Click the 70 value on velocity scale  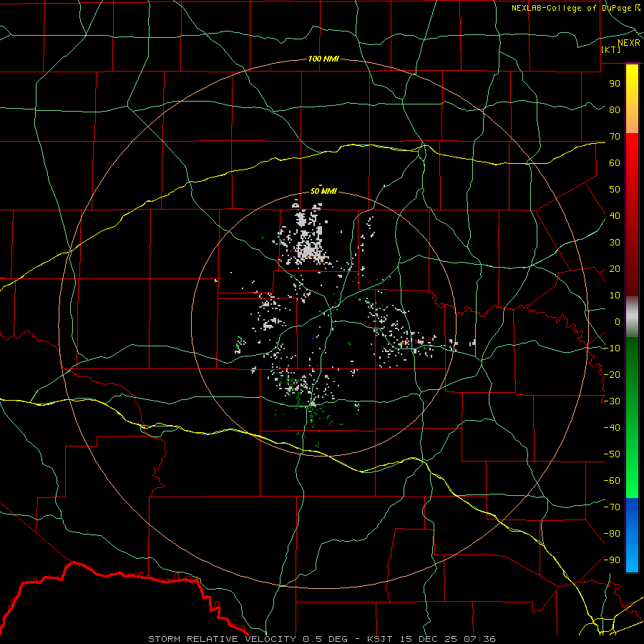tap(615, 137)
